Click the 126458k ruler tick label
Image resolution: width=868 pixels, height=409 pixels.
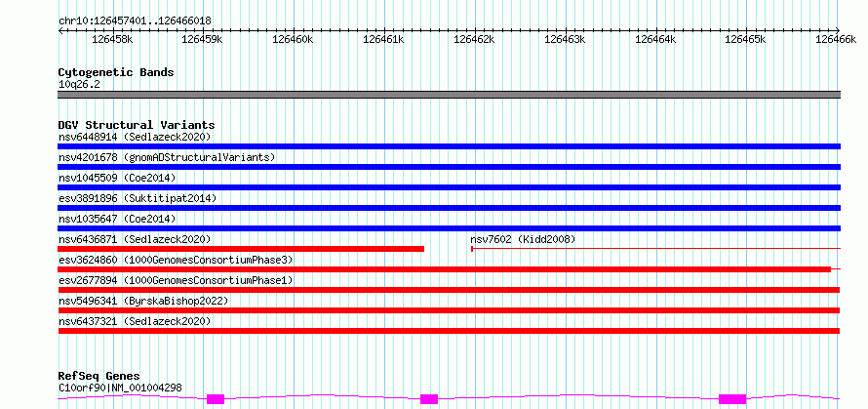[x=112, y=39]
